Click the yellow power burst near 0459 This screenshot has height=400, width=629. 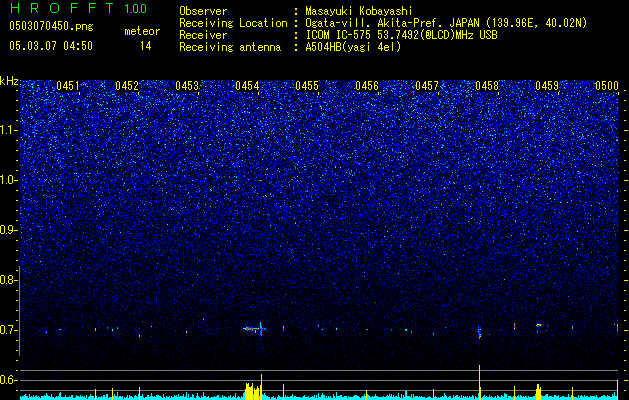click(x=538, y=392)
